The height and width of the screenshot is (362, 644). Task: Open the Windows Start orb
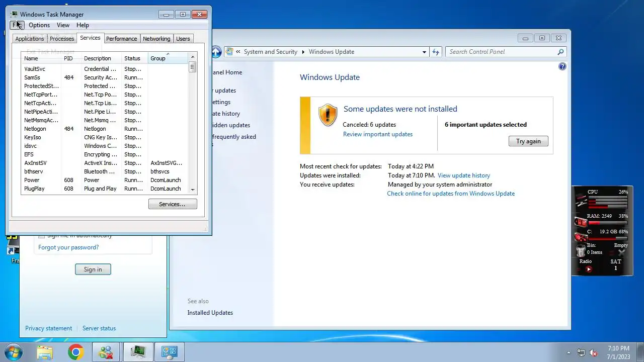13,351
